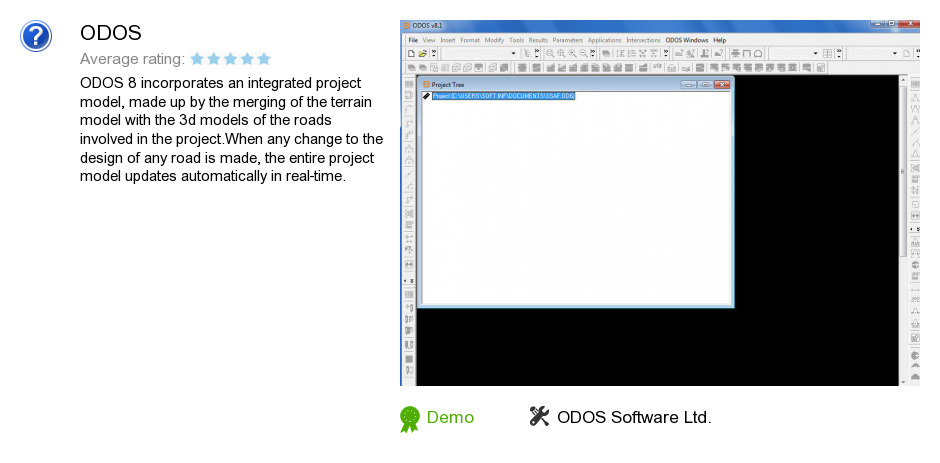Click the Project Tree window title icon
Viewport: 940px width, 463px height.
click(x=426, y=85)
